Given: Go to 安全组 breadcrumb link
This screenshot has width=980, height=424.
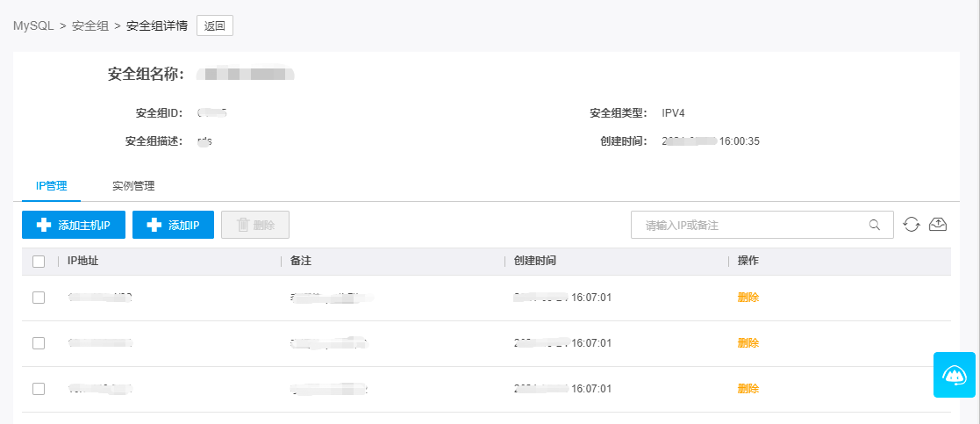Looking at the screenshot, I should [90, 25].
